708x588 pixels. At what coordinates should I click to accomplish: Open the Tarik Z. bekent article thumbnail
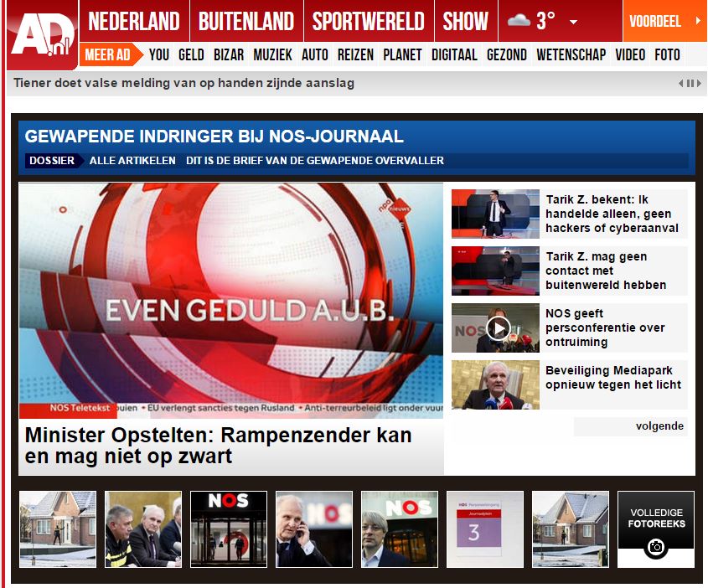click(495, 214)
